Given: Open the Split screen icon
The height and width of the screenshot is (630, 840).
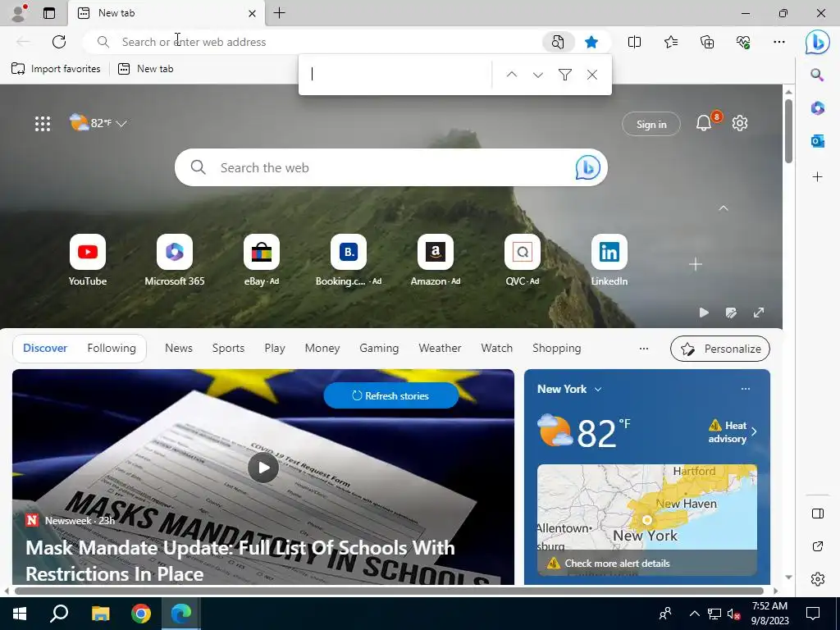Looking at the screenshot, I should coord(634,42).
